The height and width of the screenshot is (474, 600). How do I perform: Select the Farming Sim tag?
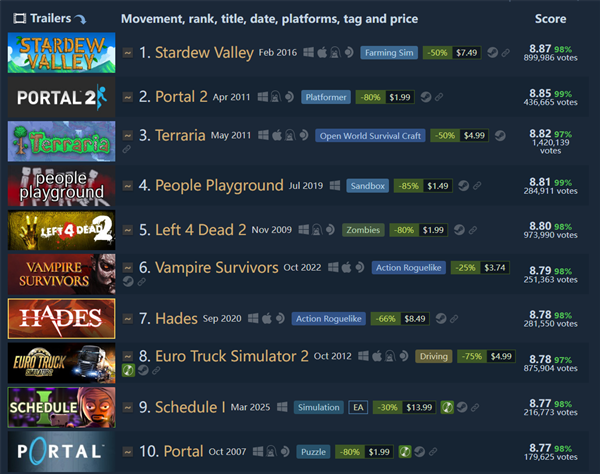click(389, 52)
